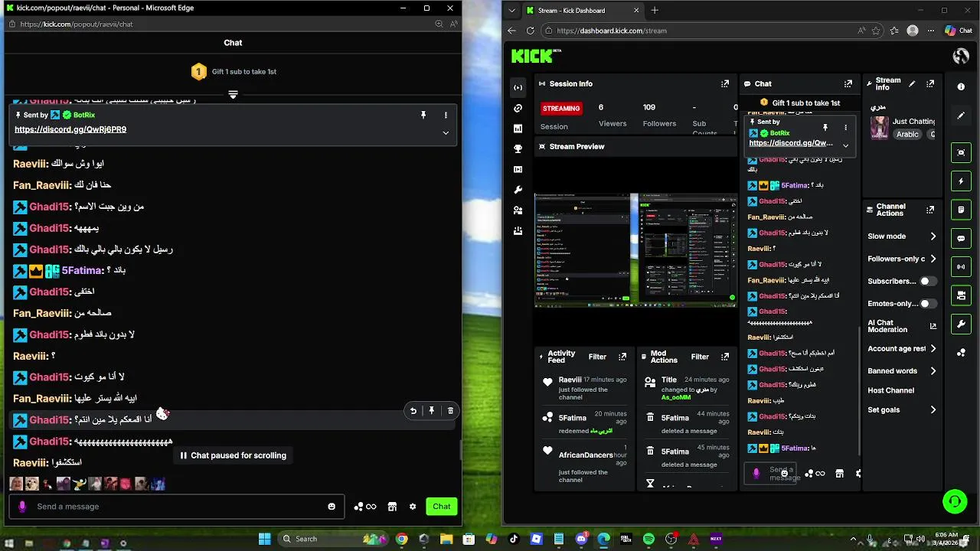Viewport: 980px width, 551px height.
Task: Open Spotify from the taskbar
Action: (x=648, y=539)
